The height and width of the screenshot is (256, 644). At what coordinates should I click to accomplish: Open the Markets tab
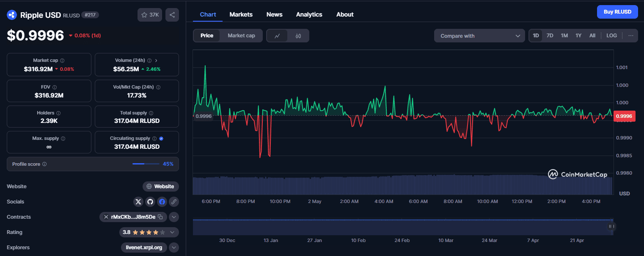(x=241, y=14)
